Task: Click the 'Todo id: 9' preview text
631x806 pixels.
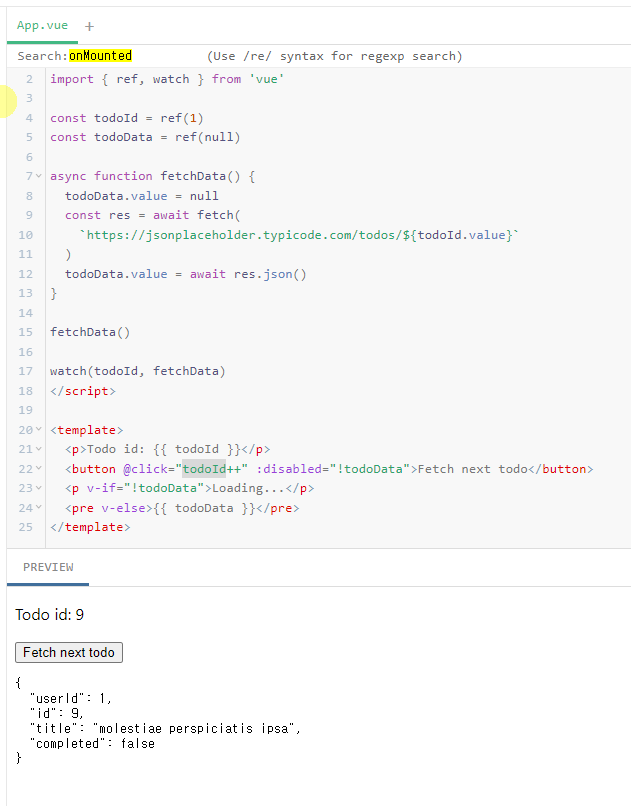Action: [x=49, y=615]
